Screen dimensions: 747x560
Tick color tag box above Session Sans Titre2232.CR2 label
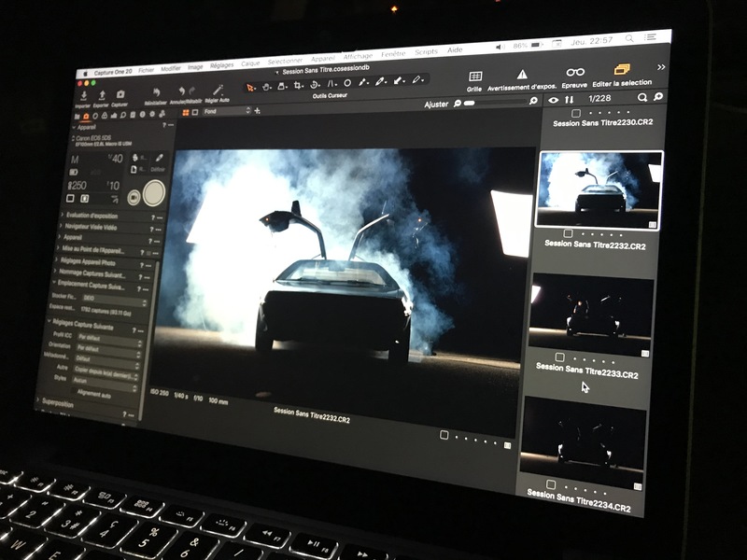coord(568,233)
